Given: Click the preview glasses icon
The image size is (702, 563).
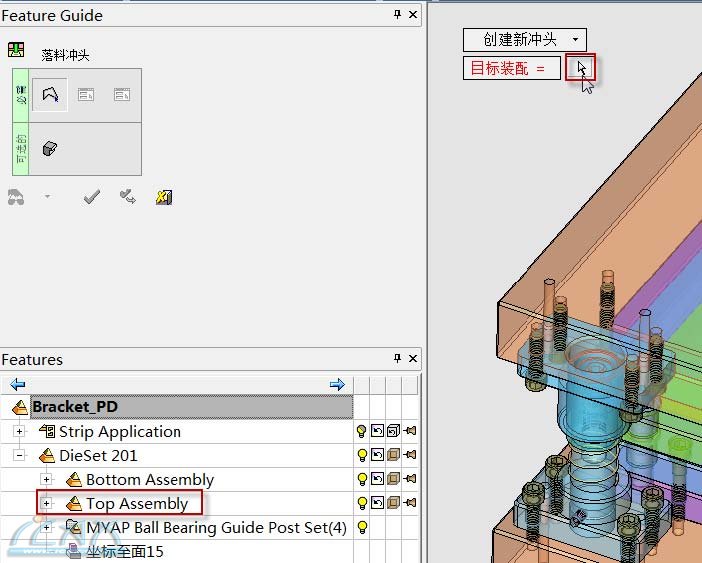Looking at the screenshot, I should [16, 197].
